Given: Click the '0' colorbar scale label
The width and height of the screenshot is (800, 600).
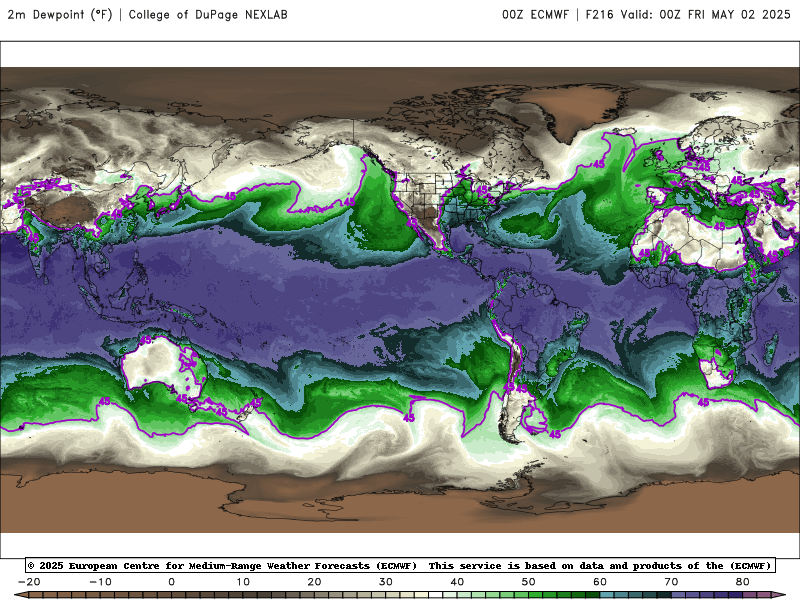Looking at the screenshot, I should (x=171, y=582).
